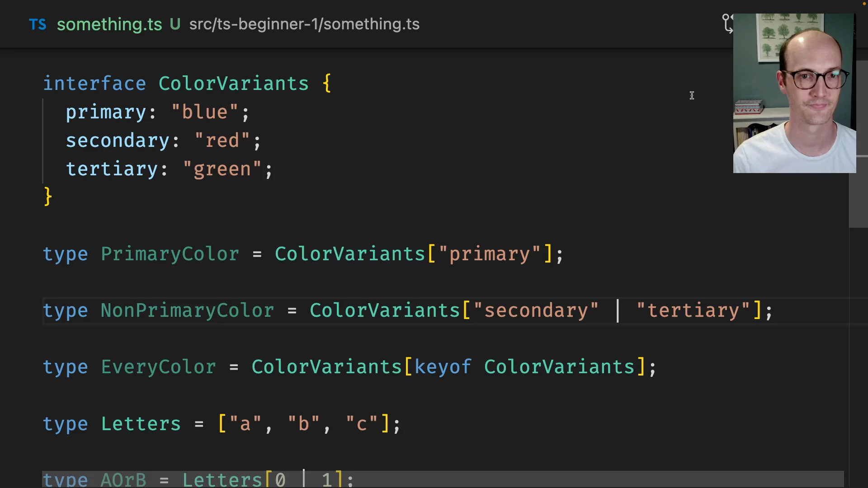Click the "red" string literal
Image resolution: width=868 pixels, height=488 pixels.
tap(222, 141)
